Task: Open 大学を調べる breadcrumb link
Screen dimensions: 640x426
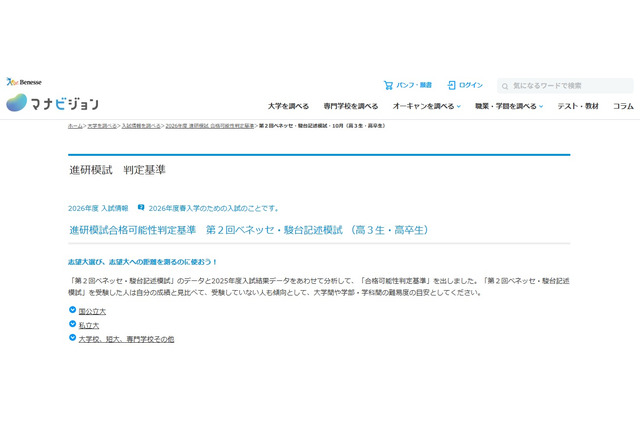Action: [x=102, y=126]
